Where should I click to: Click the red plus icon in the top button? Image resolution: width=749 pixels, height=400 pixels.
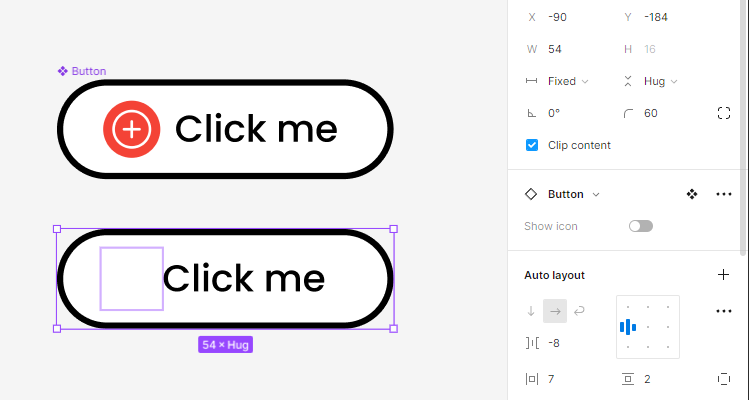[x=131, y=129]
